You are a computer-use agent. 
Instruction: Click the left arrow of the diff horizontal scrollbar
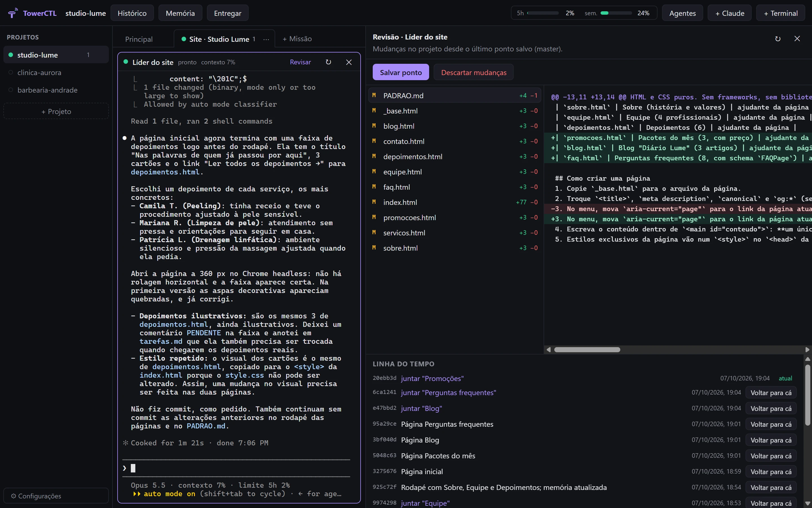[549, 349]
